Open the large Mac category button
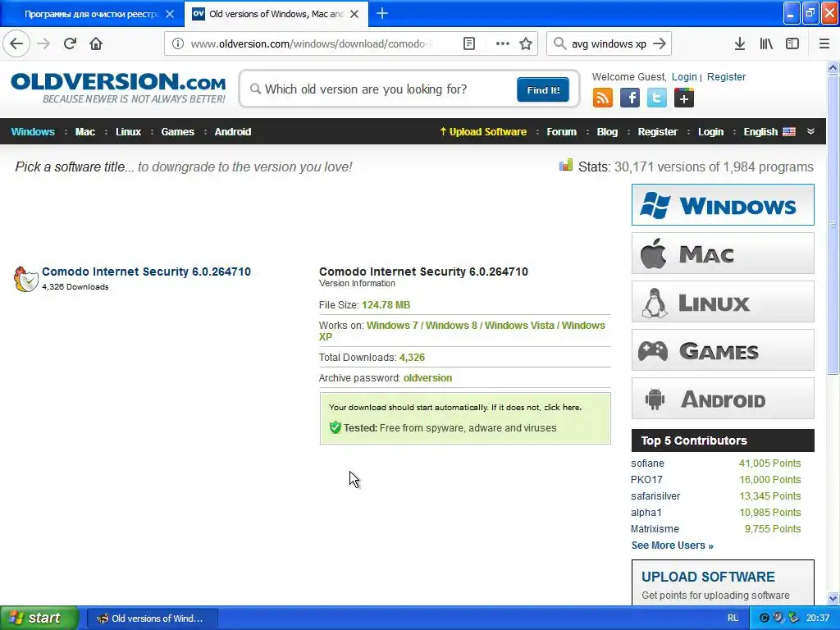 (723, 253)
